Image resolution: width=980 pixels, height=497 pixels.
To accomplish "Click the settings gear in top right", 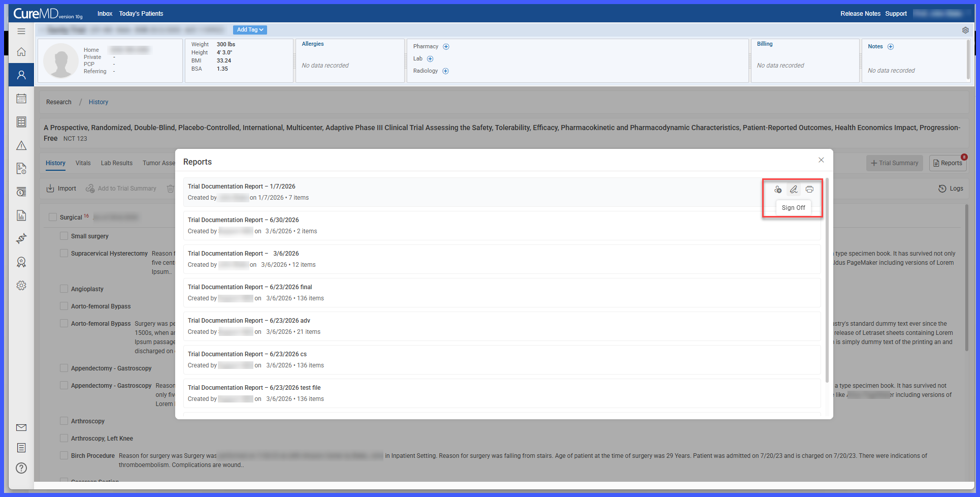I will click(965, 30).
